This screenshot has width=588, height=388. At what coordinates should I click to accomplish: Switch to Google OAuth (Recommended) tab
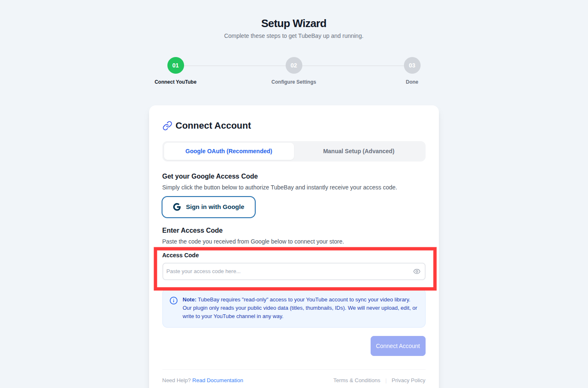pyautogui.click(x=229, y=151)
